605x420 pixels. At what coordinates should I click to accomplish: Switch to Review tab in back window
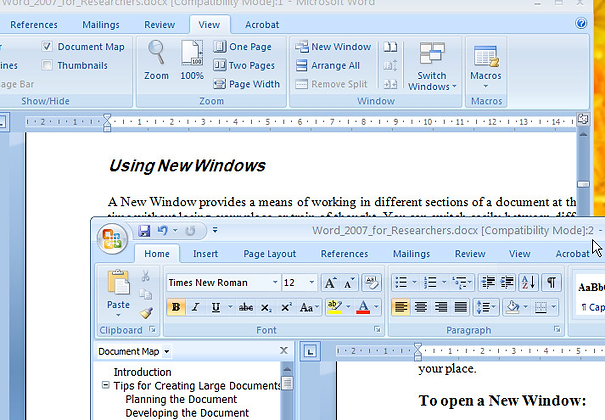pyautogui.click(x=159, y=25)
